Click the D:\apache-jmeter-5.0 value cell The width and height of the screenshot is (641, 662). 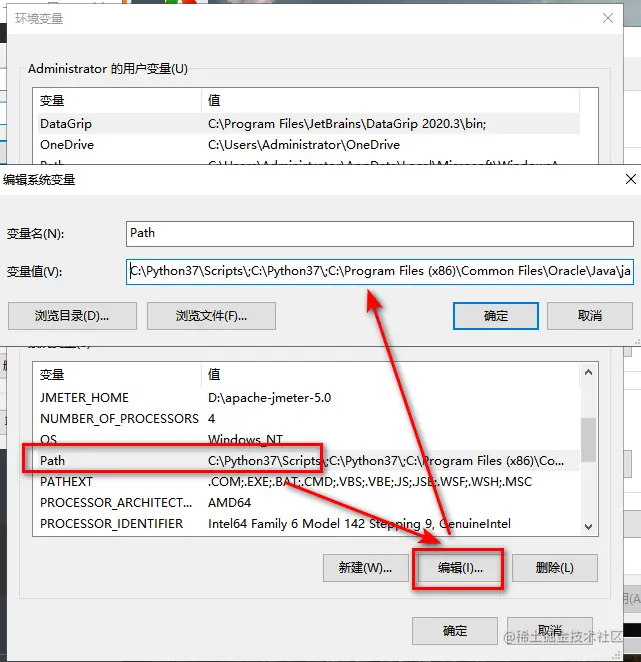point(269,398)
